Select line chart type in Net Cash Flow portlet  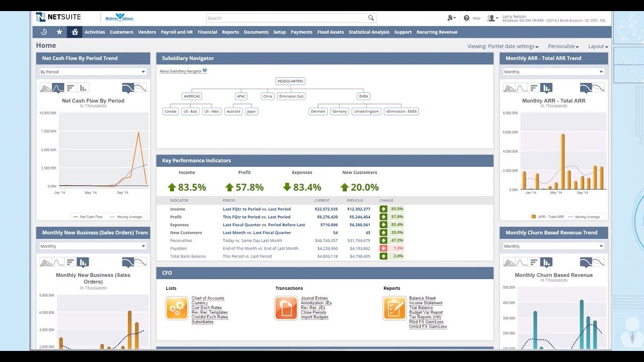click(58, 88)
